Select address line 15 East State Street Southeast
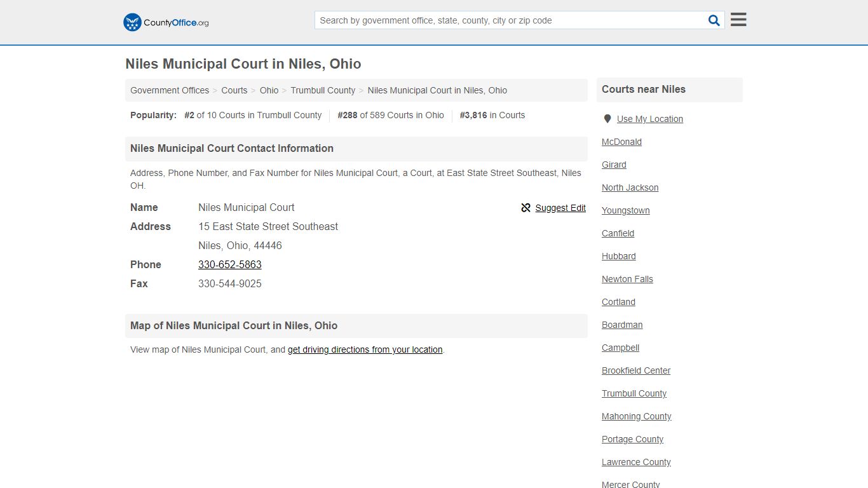Screen dimensions: 868x488 coord(268,226)
